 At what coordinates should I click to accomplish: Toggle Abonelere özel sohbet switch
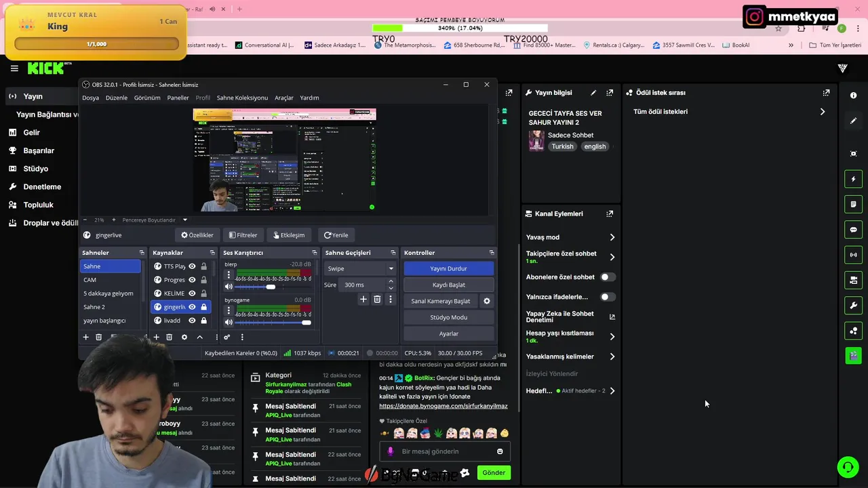tap(608, 277)
